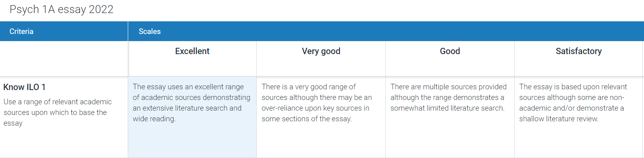The height and width of the screenshot is (158, 644).
Task: Click 'over-reliance upon key sources' text line
Action: (315, 108)
